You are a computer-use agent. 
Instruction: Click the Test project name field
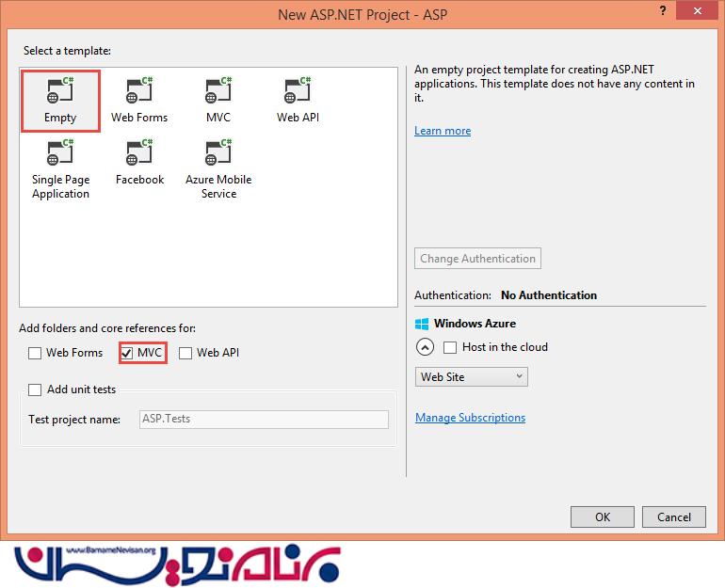[263, 420]
